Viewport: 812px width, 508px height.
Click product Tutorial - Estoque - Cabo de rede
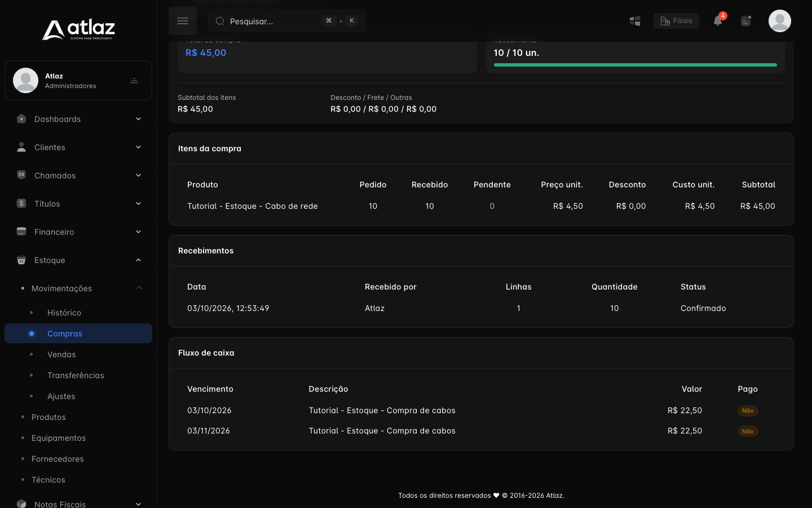[253, 206]
